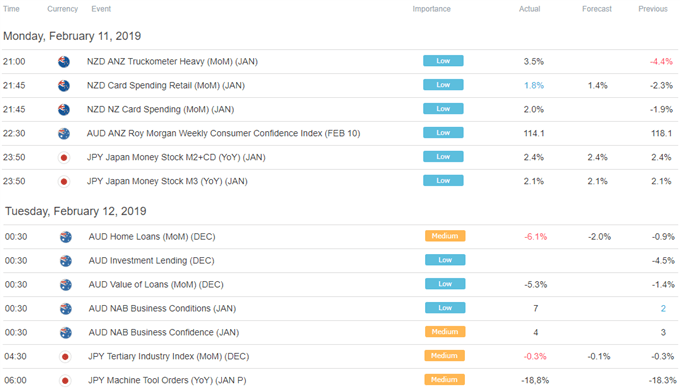Click the Australian flag next to AUD Home Loans
Image resolution: width=680 pixels, height=390 pixels.
coord(65,237)
